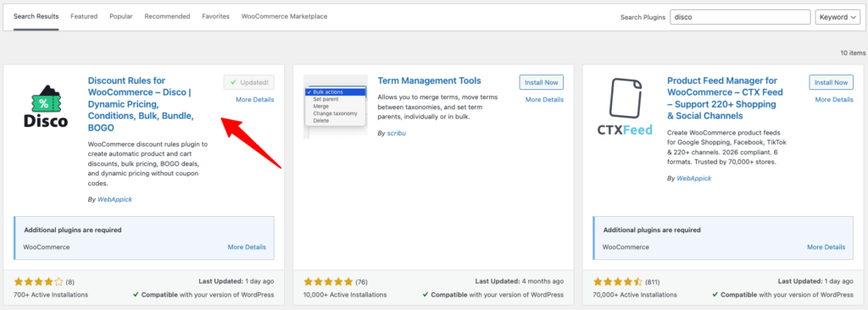Image resolution: width=868 pixels, height=310 pixels.
Task: Focus the Search Plugins input field
Action: [x=740, y=17]
